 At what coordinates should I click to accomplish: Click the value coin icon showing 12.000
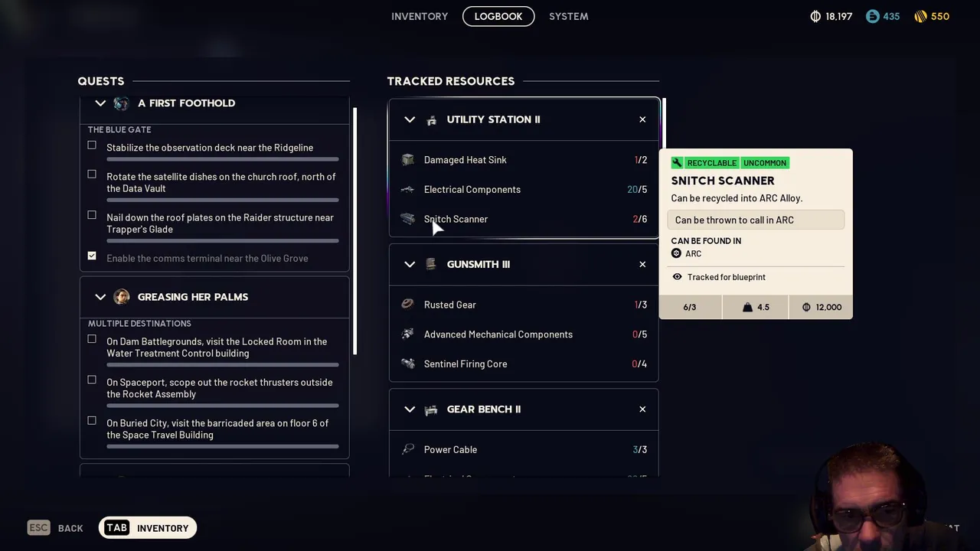806,307
